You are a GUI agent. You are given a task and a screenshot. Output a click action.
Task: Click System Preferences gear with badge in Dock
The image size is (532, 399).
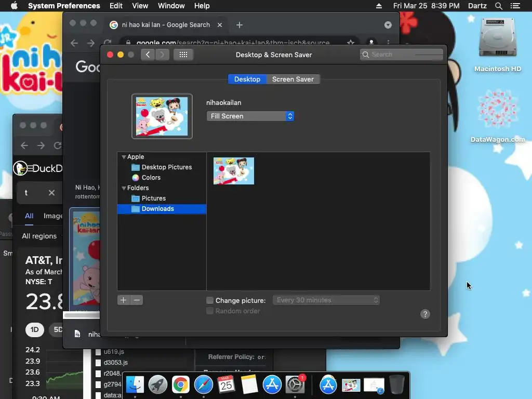[x=295, y=385]
